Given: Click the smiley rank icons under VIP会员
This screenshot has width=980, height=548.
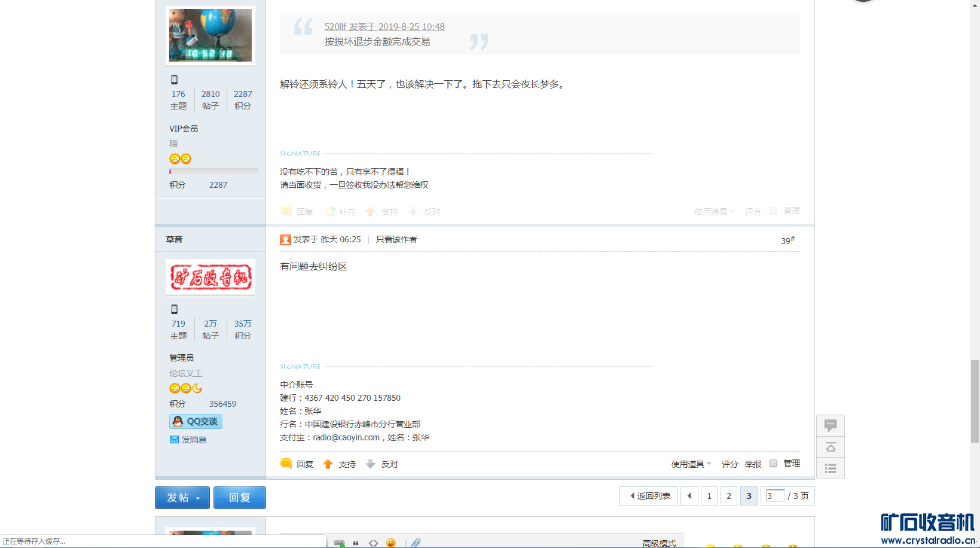Looking at the screenshot, I should coord(181,159).
